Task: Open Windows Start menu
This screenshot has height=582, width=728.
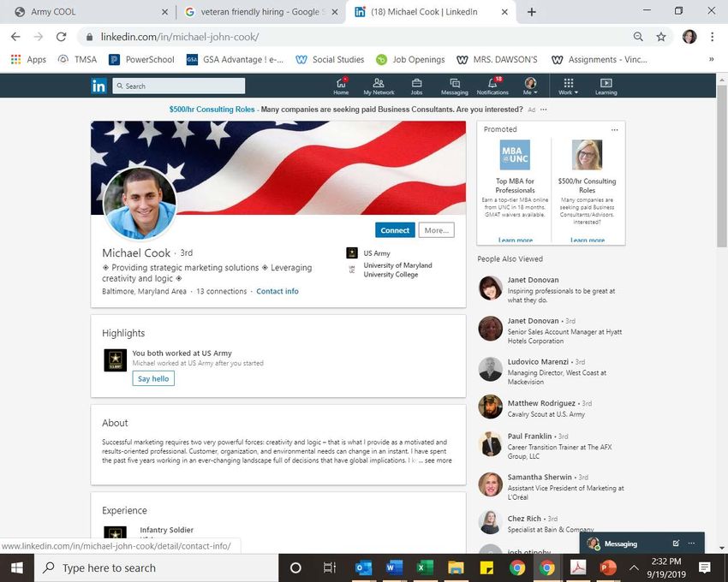Action: coord(17,567)
